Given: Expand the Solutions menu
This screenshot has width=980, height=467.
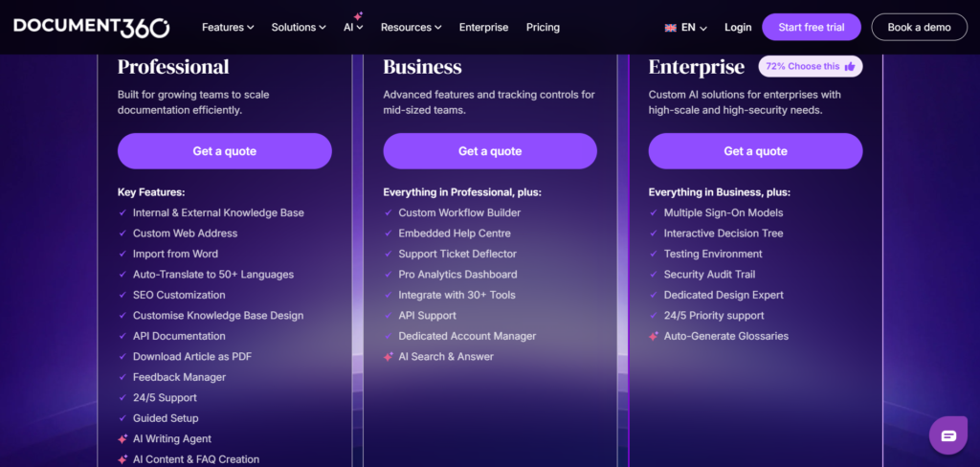Looking at the screenshot, I should point(299,28).
